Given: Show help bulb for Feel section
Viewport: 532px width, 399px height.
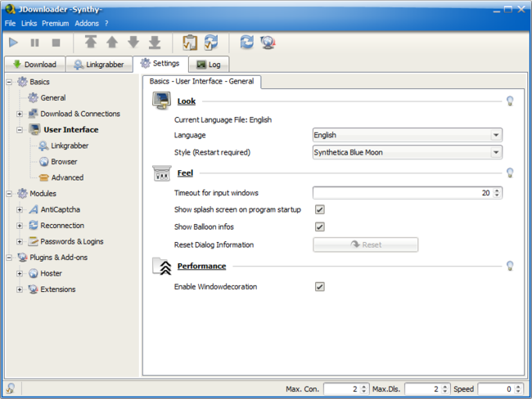Looking at the screenshot, I should click(510, 173).
